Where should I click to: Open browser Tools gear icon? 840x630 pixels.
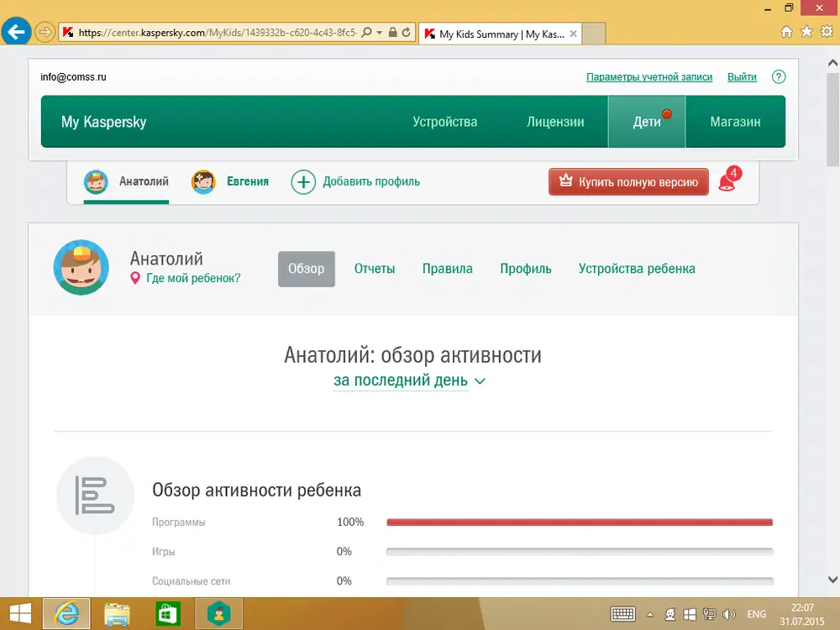[827, 32]
